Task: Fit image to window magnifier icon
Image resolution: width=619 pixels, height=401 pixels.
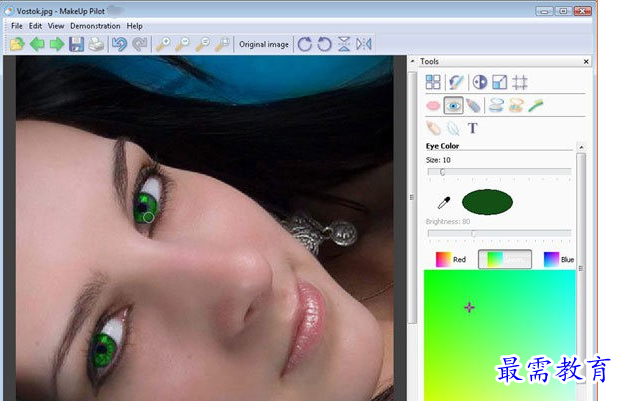Action: pyautogui.click(x=222, y=44)
